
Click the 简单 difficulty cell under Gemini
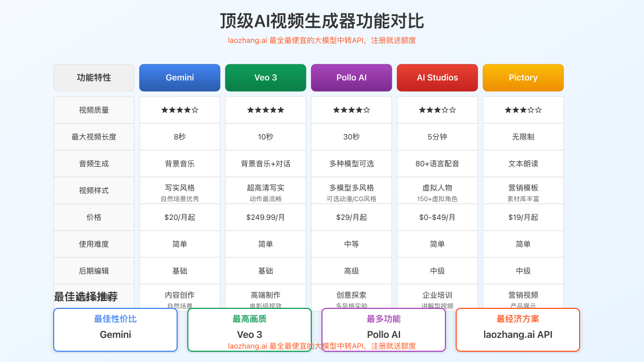point(180,244)
